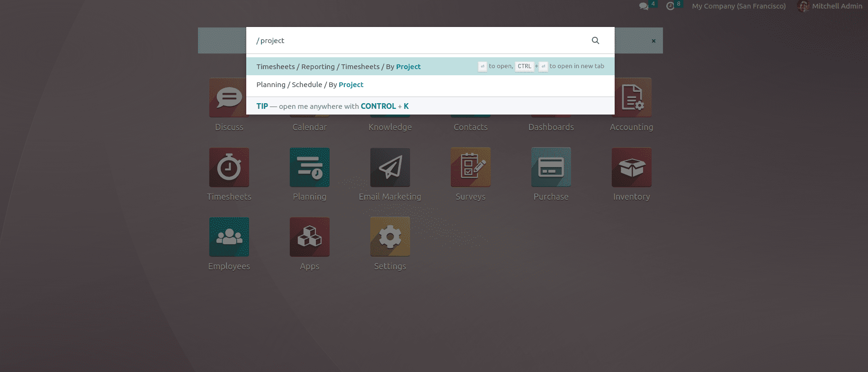Open the Purchase app
Image resolution: width=868 pixels, height=372 pixels.
click(551, 167)
